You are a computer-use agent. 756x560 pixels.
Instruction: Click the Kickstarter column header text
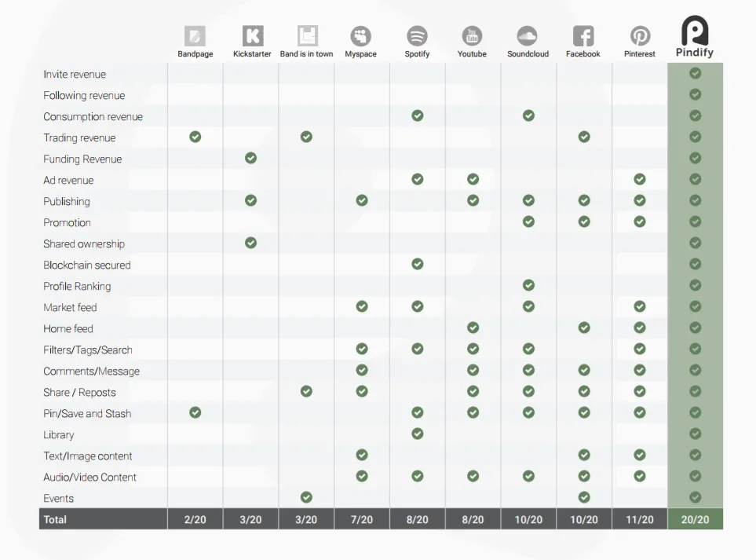pyautogui.click(x=252, y=54)
